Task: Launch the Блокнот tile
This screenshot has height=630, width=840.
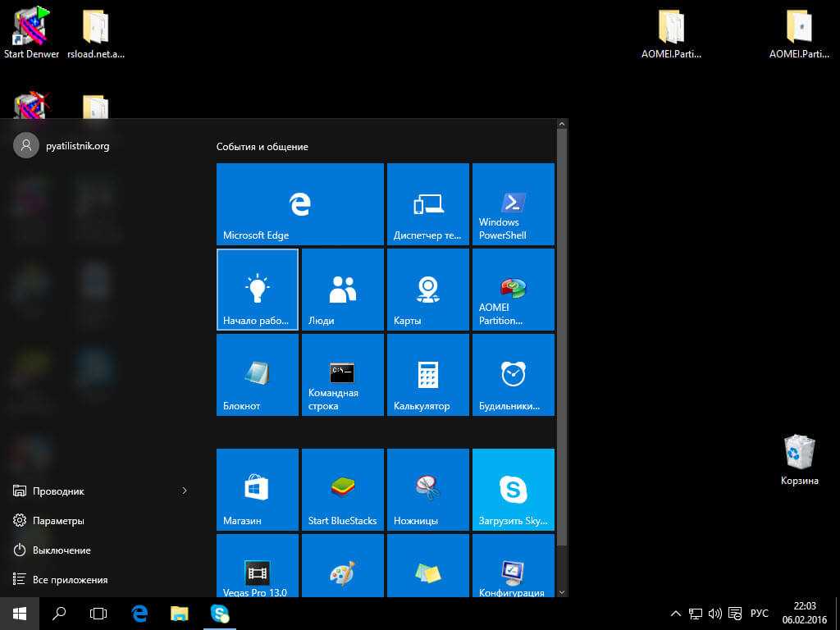Action: click(x=257, y=375)
